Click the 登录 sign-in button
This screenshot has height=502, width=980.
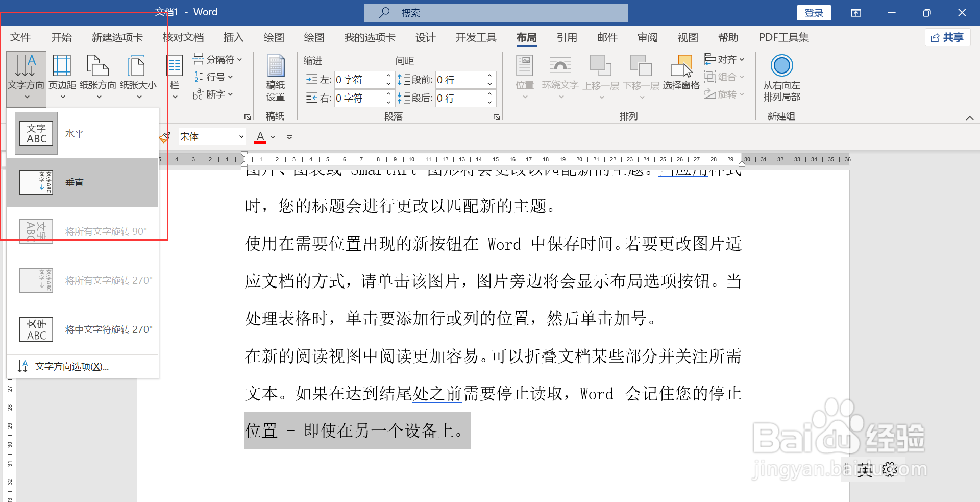click(x=814, y=13)
